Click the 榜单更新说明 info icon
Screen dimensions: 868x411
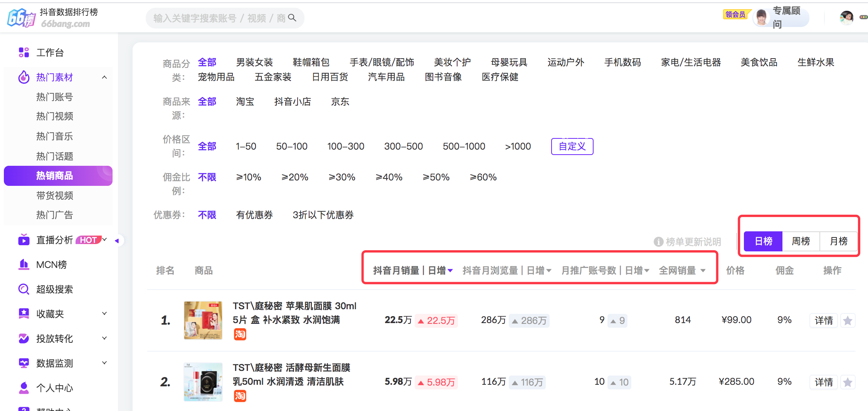[x=658, y=242]
